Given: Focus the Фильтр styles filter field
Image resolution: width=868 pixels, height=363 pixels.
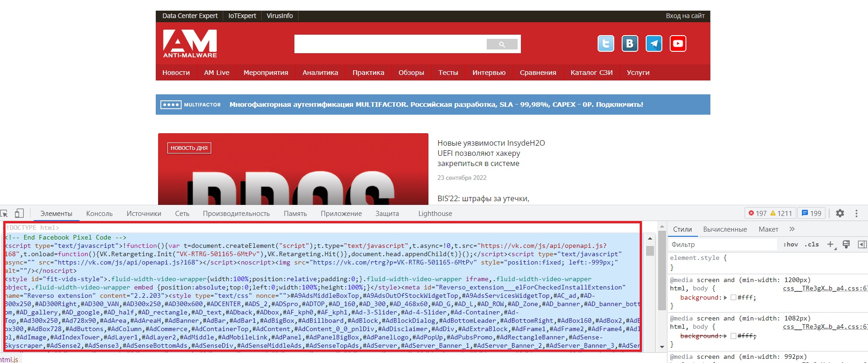Looking at the screenshot, I should click(x=724, y=245).
